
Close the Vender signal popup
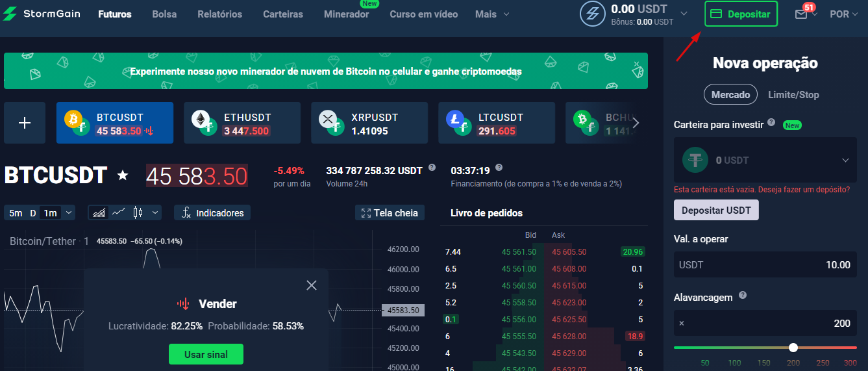pos(312,285)
